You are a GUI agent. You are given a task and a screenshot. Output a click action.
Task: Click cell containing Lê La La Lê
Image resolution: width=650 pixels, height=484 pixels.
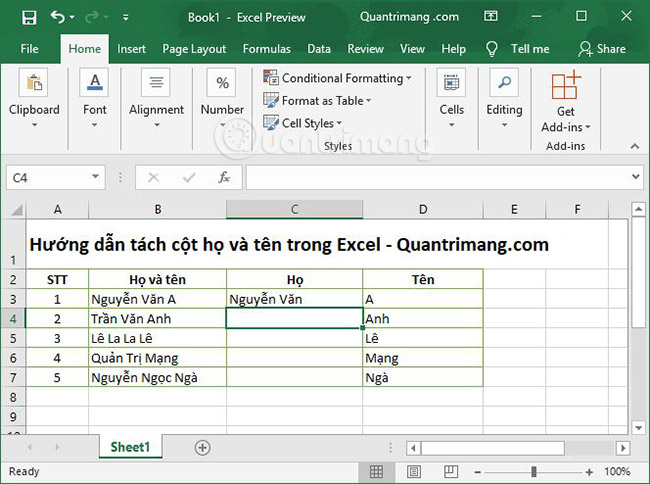(x=158, y=339)
